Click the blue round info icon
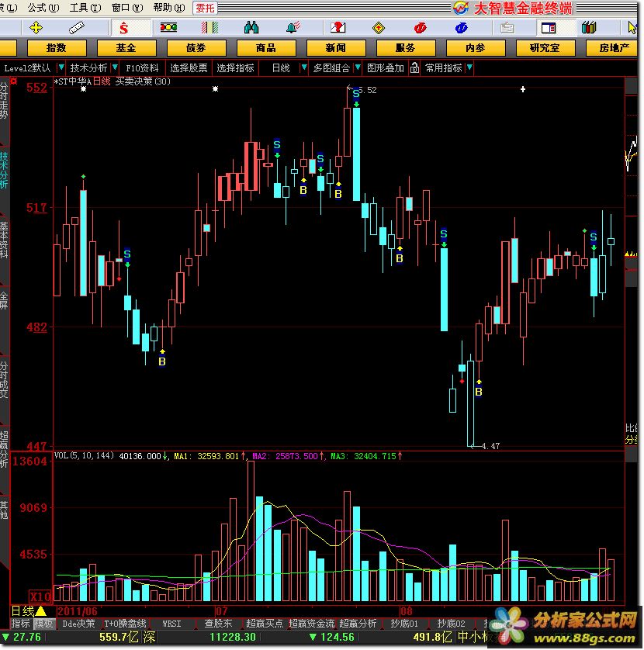Image resolution: width=644 pixels, height=650 pixels. (461, 28)
